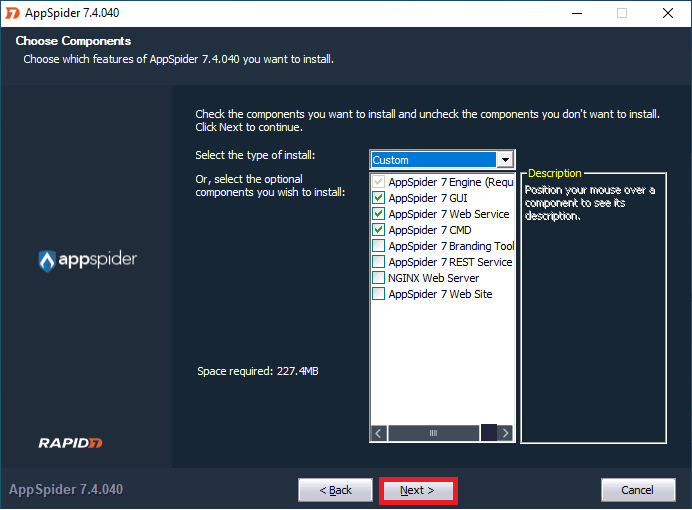Click the AppSpider title bar icon
The height and width of the screenshot is (510, 692).
(x=11, y=13)
